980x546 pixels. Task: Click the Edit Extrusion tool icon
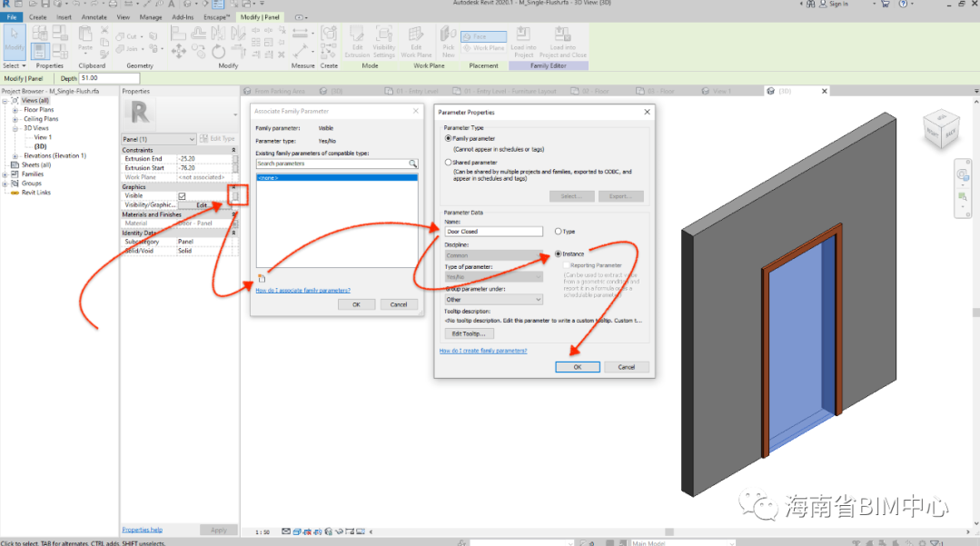(x=357, y=40)
